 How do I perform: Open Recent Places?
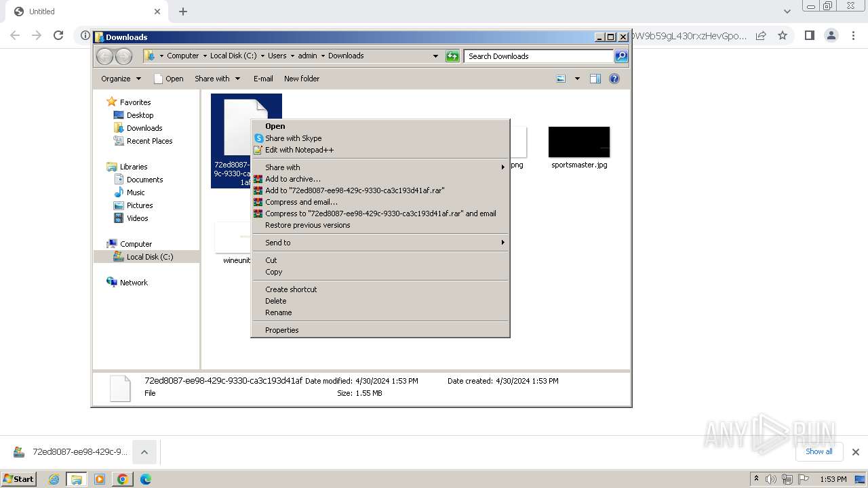coord(149,141)
